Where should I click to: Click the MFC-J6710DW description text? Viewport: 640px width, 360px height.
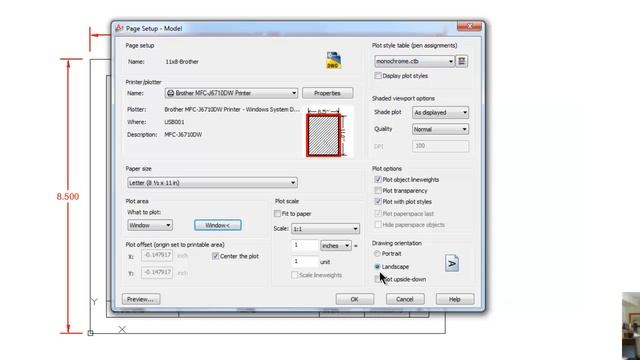(183, 134)
